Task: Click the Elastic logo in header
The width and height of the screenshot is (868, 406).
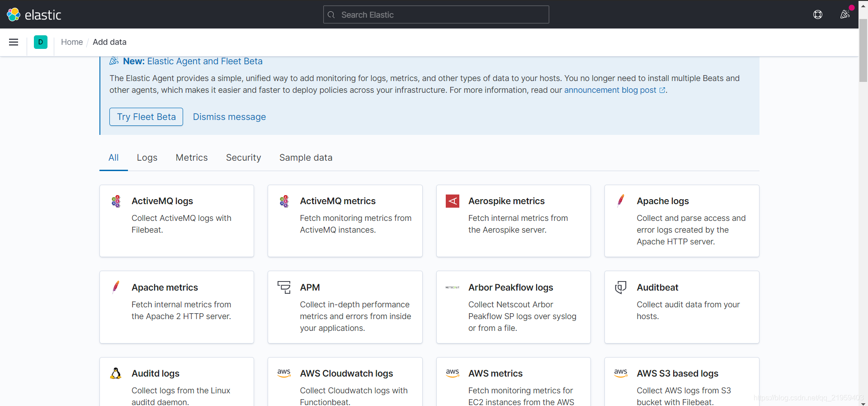Action: (34, 14)
